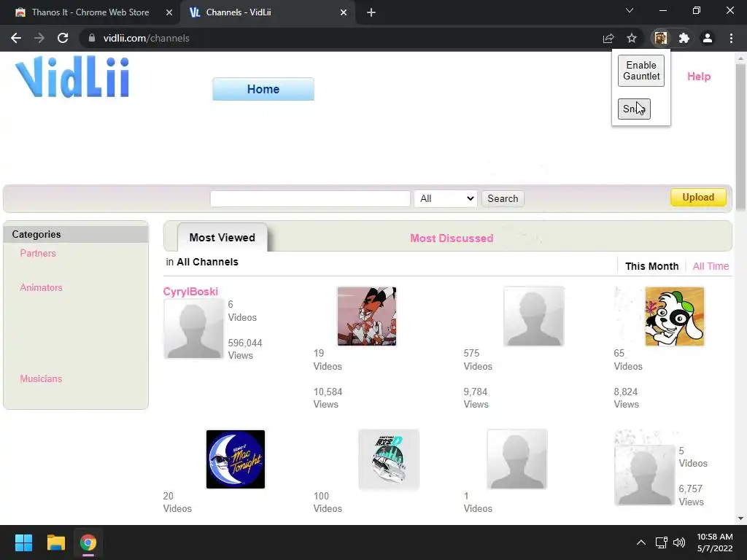Select the Channels - VidLii browser tab
This screenshot has width=747, height=560.
click(267, 12)
